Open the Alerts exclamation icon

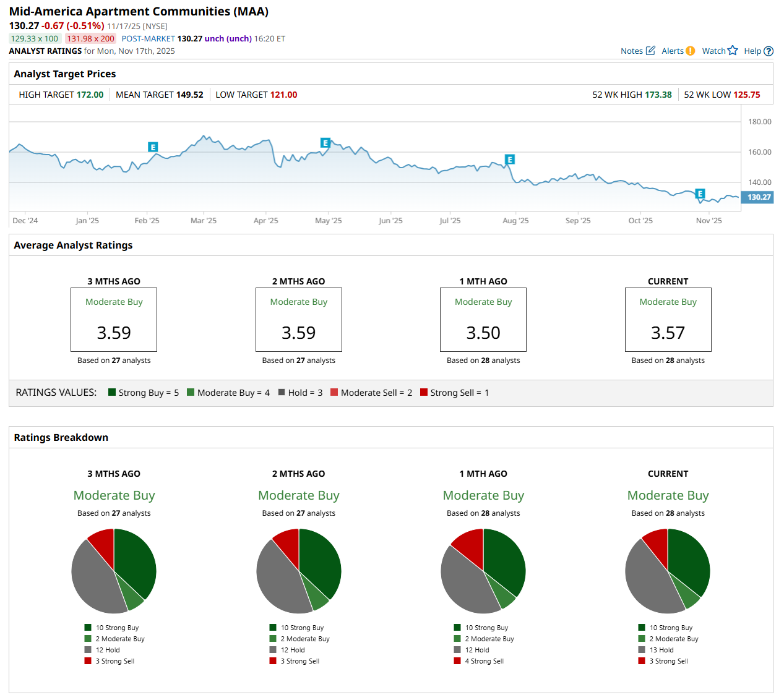(690, 51)
